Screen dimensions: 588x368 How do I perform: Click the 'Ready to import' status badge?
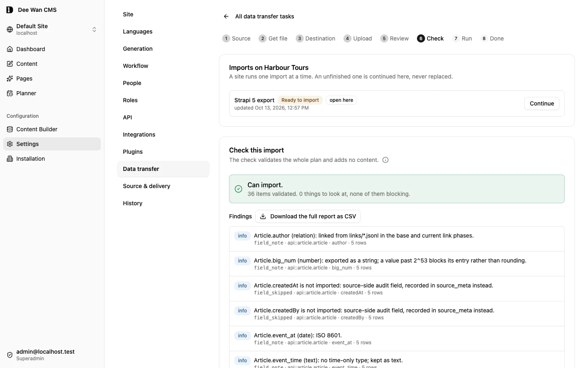[300, 100]
